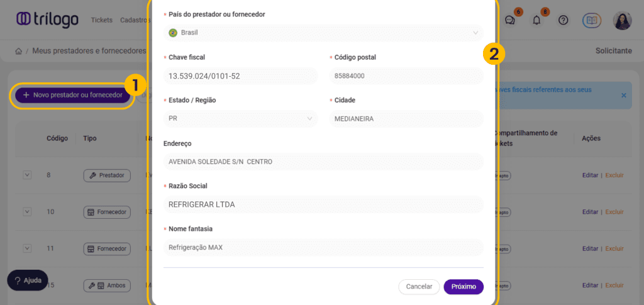The height and width of the screenshot is (305, 644).
Task: Expand the row with code 8
Action: pyautogui.click(x=27, y=175)
